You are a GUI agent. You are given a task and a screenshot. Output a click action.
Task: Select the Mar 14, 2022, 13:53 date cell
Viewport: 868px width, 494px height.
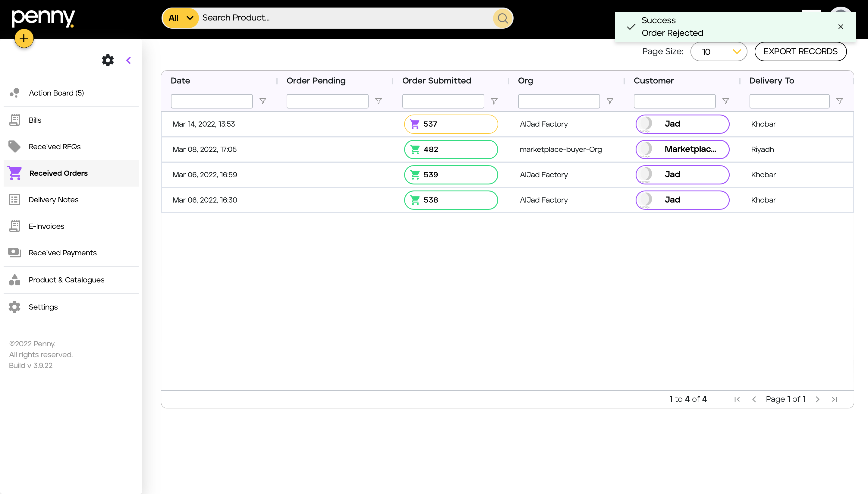(203, 124)
